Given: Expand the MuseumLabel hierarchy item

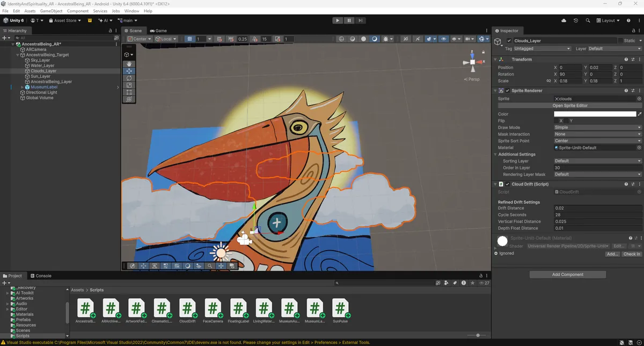Looking at the screenshot, I should 22,87.
